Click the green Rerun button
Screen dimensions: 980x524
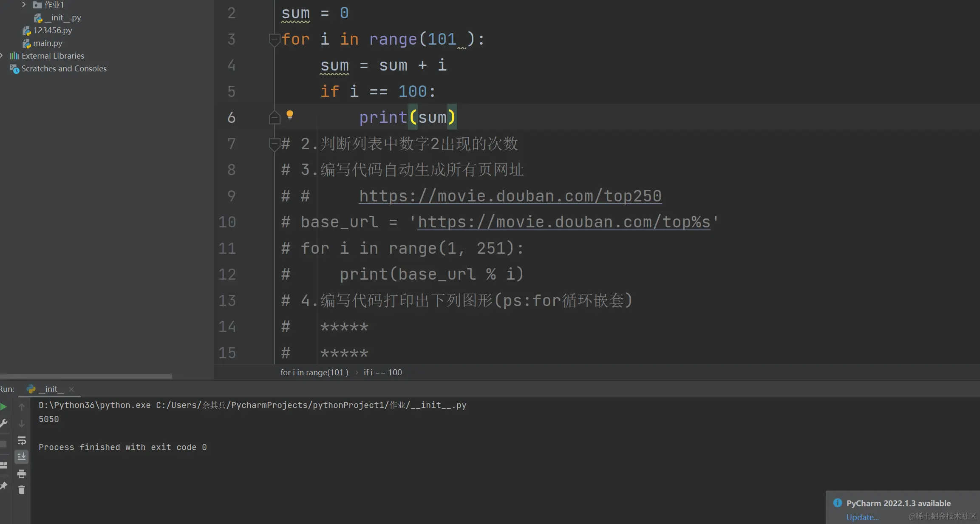click(3, 407)
